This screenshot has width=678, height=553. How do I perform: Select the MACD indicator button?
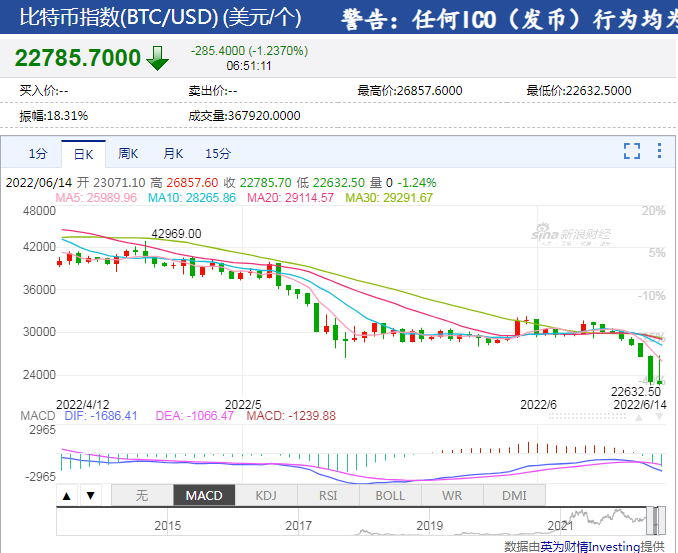pyautogui.click(x=204, y=495)
